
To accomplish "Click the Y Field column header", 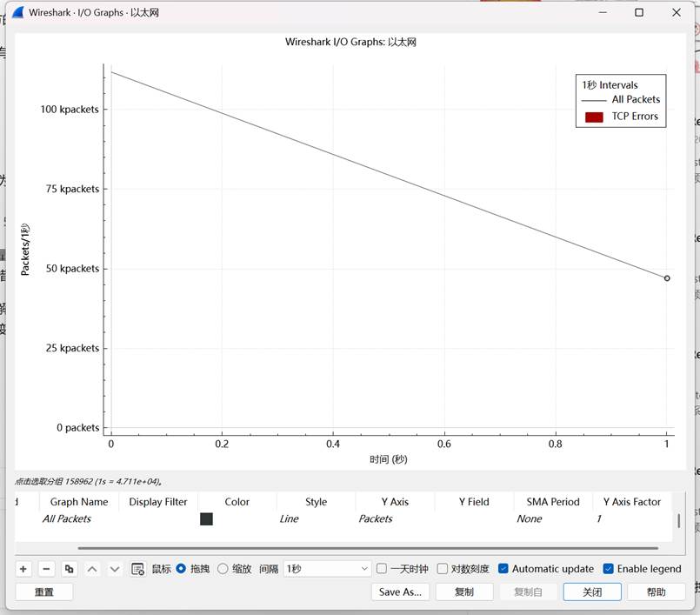I will coord(474,502).
